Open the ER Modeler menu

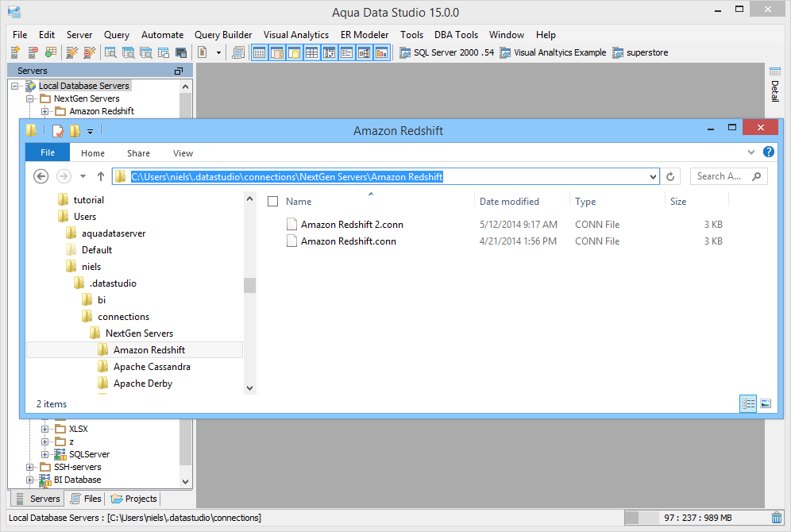tap(365, 35)
